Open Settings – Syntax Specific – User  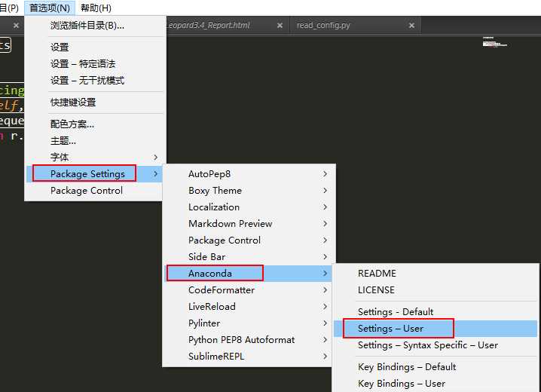click(x=436, y=345)
